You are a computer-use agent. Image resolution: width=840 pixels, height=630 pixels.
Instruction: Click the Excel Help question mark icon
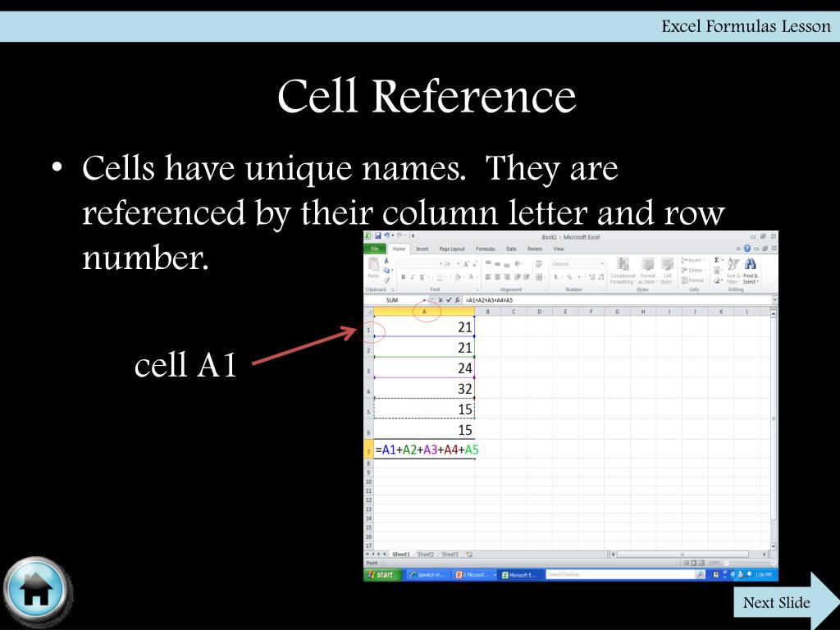pos(746,249)
